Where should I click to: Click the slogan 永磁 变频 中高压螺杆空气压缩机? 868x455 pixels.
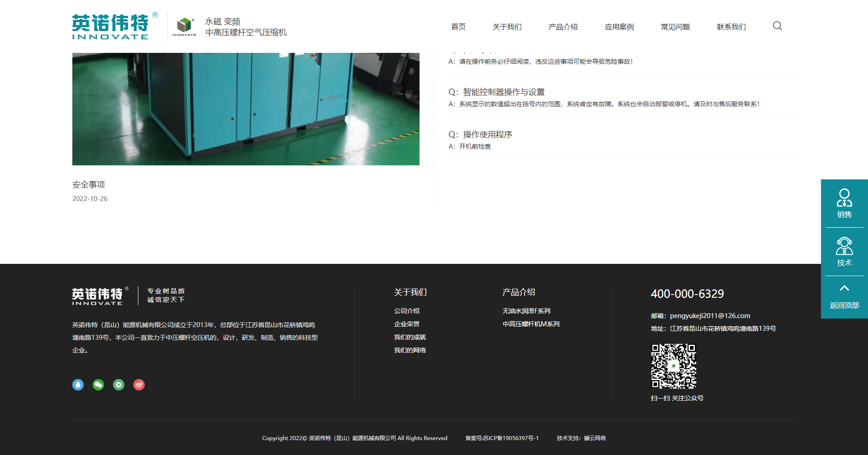pos(246,27)
